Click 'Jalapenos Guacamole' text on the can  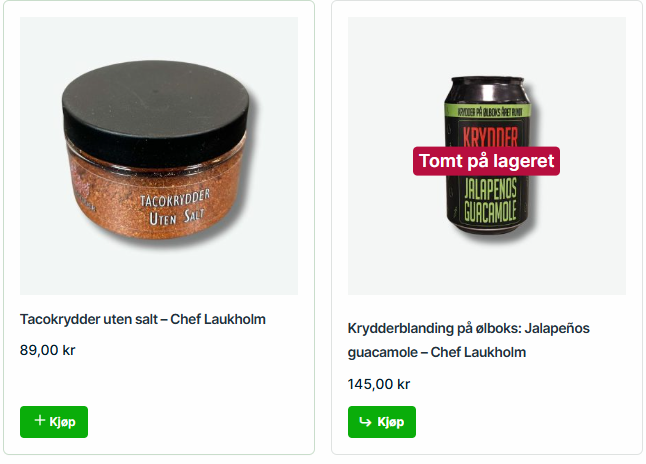(490, 201)
